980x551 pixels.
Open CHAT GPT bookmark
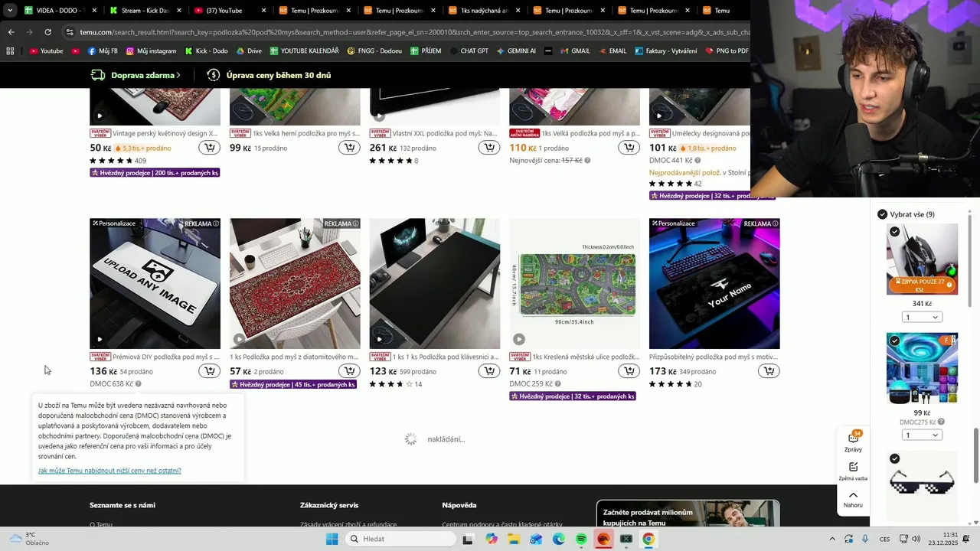[469, 51]
